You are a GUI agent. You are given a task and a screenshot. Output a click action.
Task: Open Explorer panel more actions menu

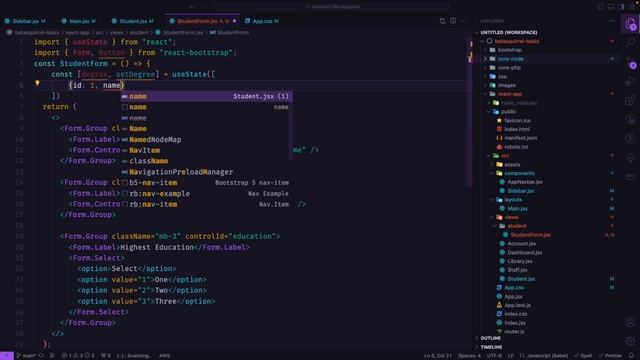click(x=611, y=21)
